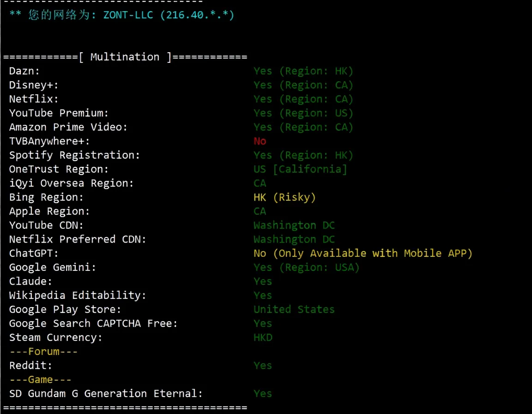Image resolution: width=532 pixels, height=414 pixels.
Task: Click the Steam Currency HKD value
Action: pyautogui.click(x=263, y=337)
